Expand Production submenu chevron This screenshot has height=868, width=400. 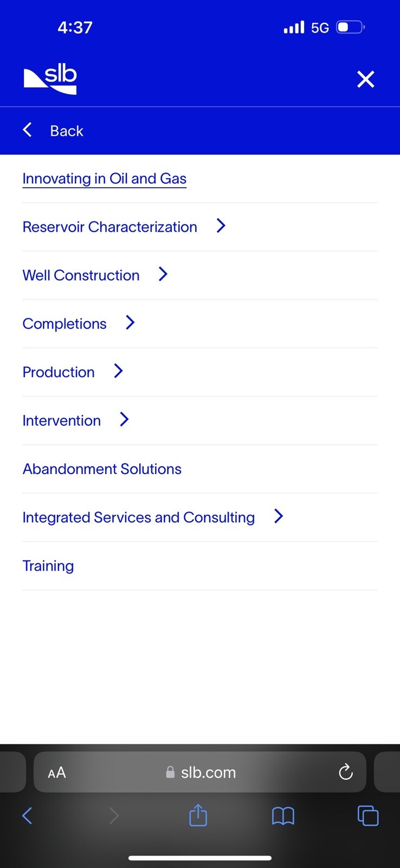click(x=118, y=371)
